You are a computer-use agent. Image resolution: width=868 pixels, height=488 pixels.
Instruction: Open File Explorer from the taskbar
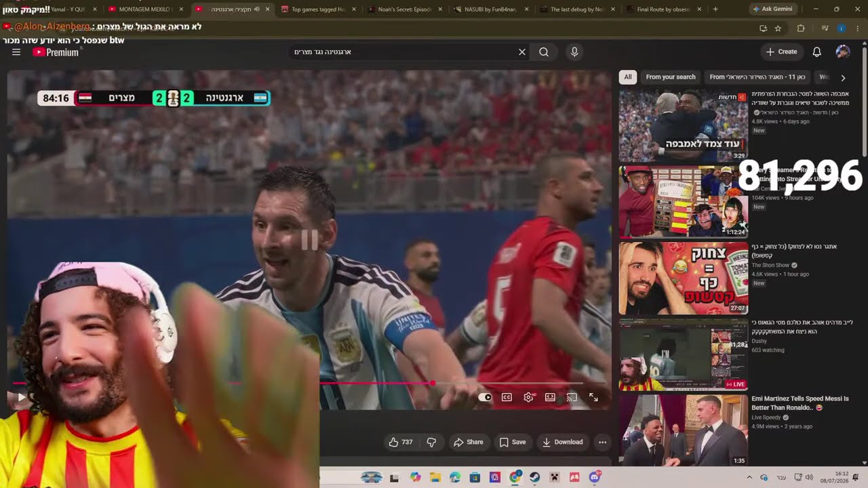pos(435,477)
